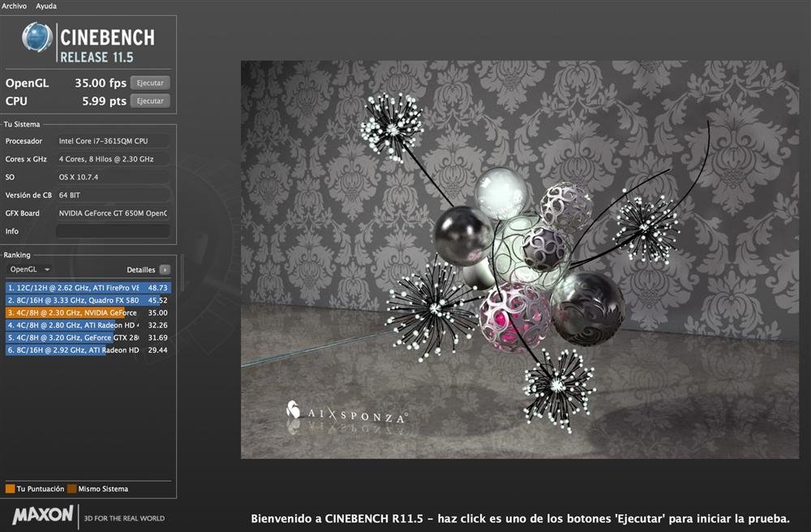This screenshot has width=811, height=532.
Task: Click the rendered scene preview image
Action: (520, 260)
